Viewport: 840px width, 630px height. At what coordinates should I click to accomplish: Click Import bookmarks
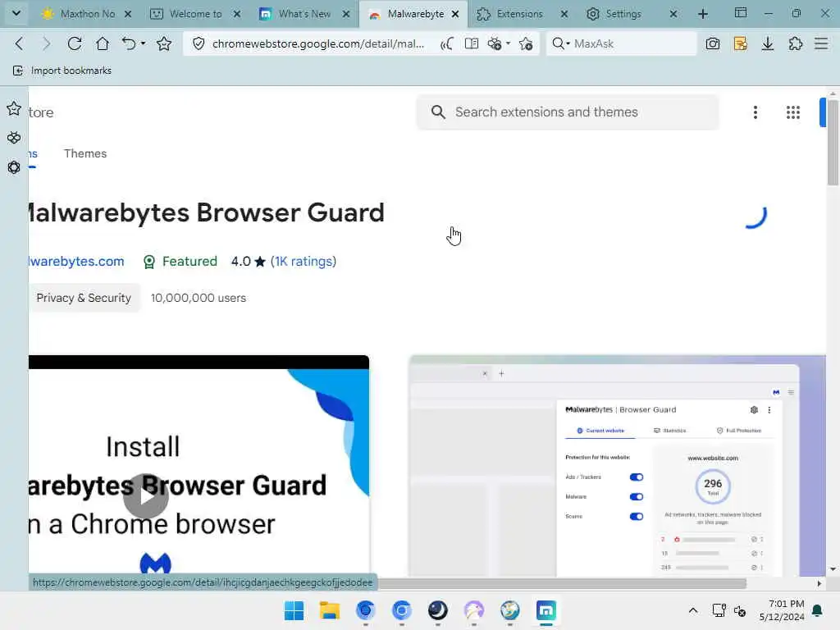[x=62, y=71]
